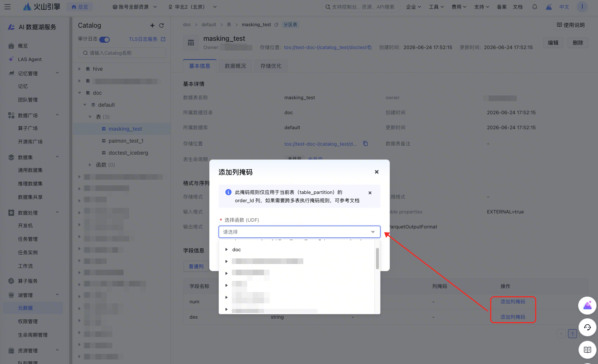The width and height of the screenshot is (598, 364).
Task: Expand the hive catalog tree node
Action: pyautogui.click(x=79, y=69)
